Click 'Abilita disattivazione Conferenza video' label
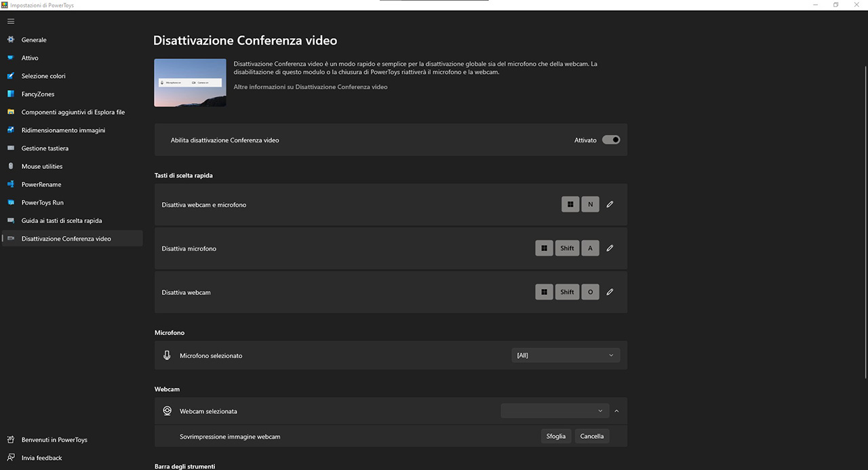Screen dimensions: 868x470 [x=225, y=140]
